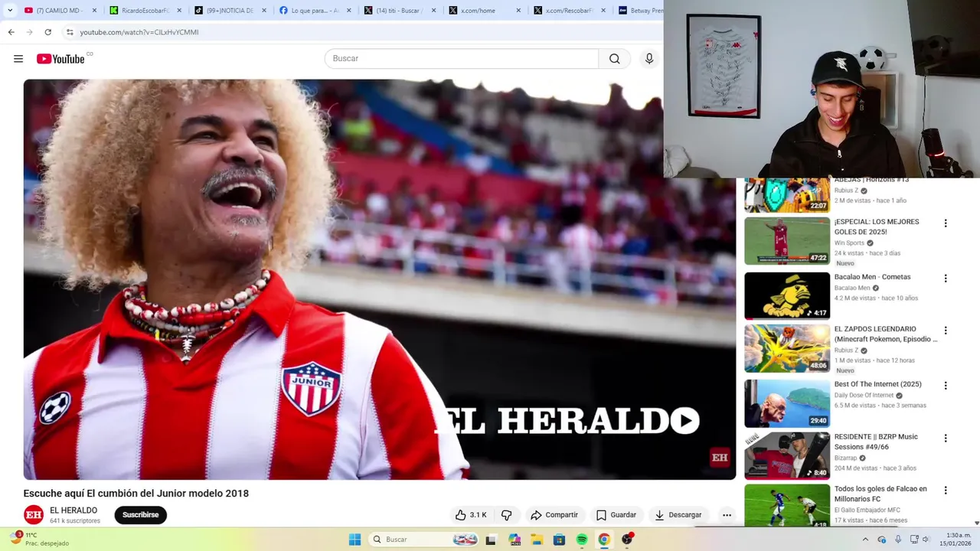Open options menu for El Zapdos Legendario
This screenshot has height=551, width=980.
[946, 331]
